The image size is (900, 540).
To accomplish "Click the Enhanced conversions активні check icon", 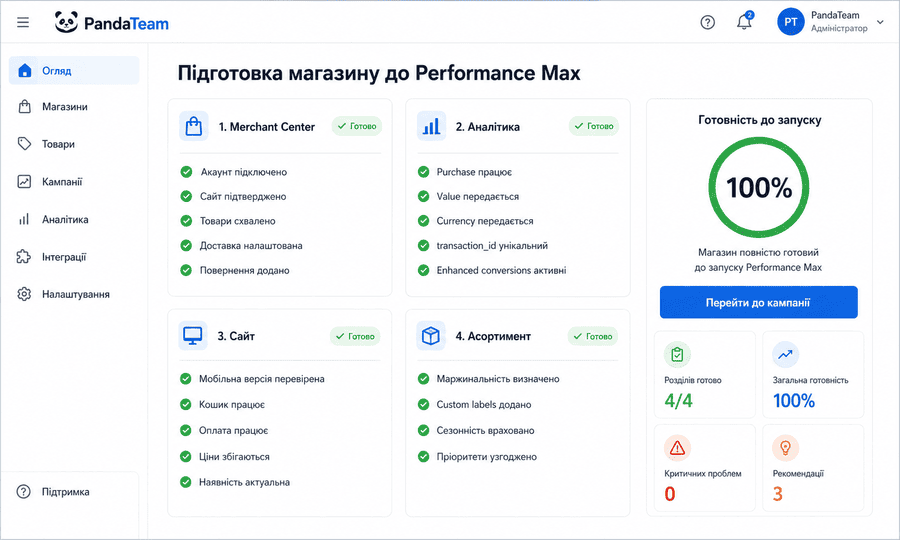I will click(424, 270).
